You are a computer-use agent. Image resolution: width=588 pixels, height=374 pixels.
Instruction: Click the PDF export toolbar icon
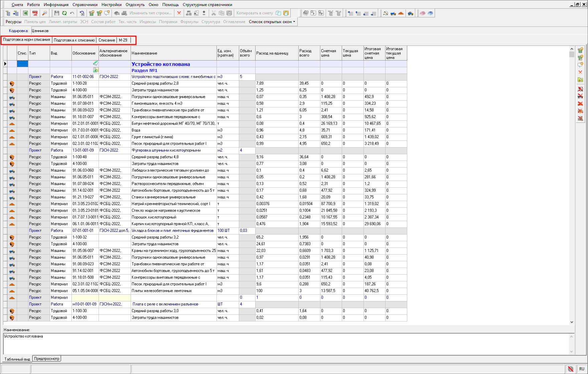coord(35,13)
